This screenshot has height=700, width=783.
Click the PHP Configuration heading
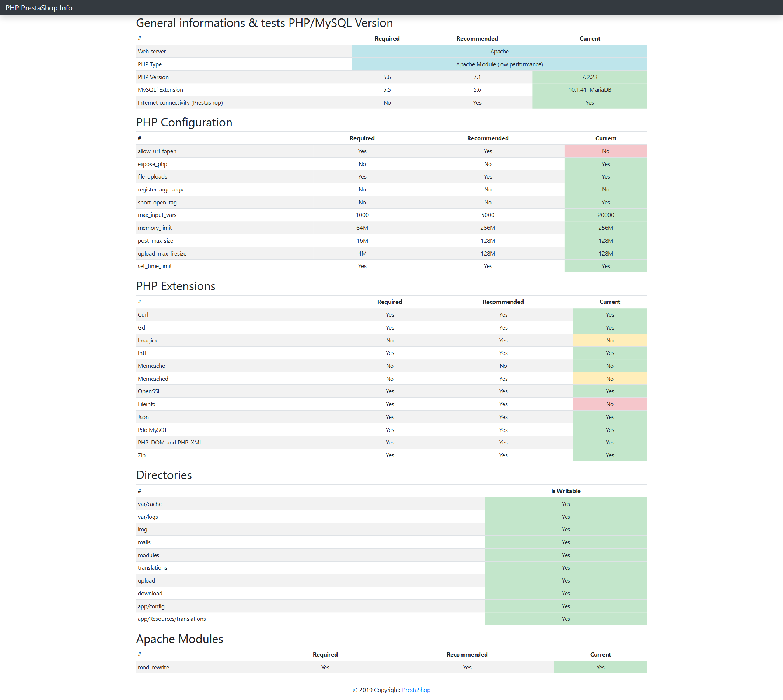pos(184,122)
